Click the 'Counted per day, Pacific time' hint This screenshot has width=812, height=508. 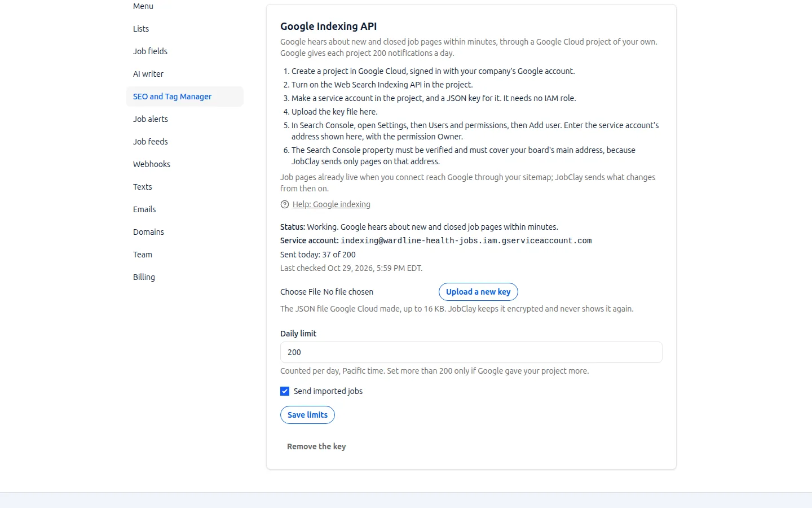(435, 371)
